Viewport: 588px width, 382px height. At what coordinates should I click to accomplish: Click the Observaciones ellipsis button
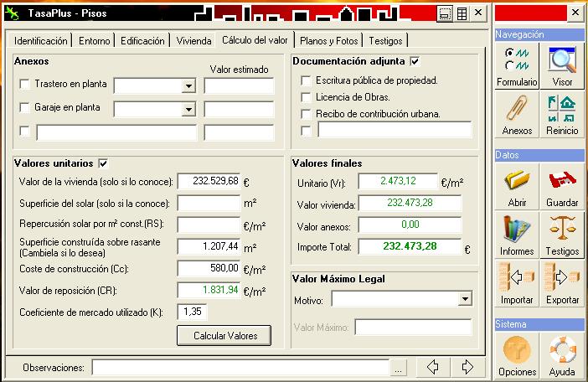point(398,368)
